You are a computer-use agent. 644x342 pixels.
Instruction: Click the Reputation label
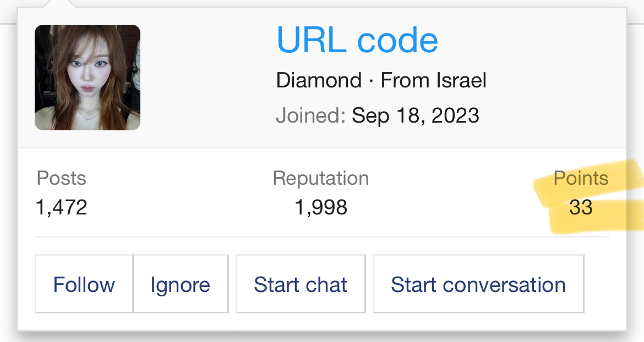(320, 178)
